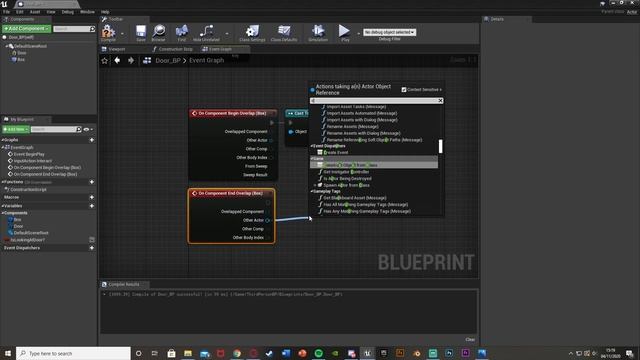Image resolution: width=640 pixels, height=360 pixels.
Task: Open the debug object selection dropdown
Action: pos(389,32)
